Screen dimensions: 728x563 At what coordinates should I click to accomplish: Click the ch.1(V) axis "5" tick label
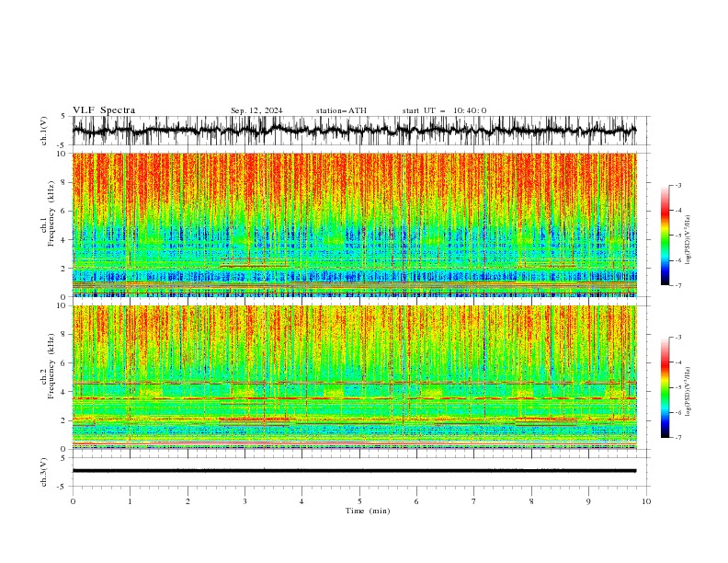[x=64, y=117]
